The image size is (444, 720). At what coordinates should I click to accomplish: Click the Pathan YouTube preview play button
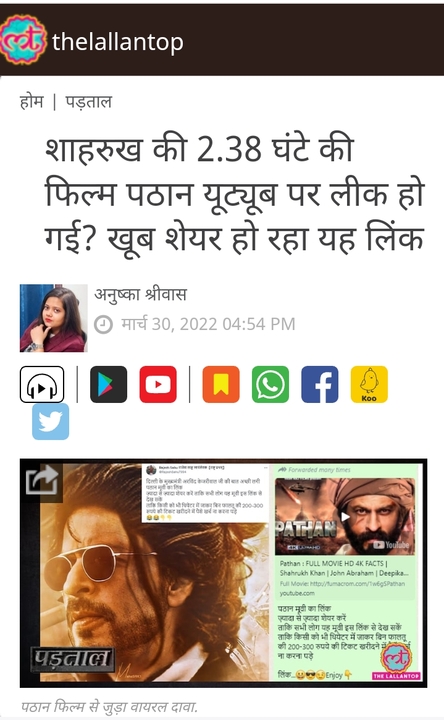point(344,516)
